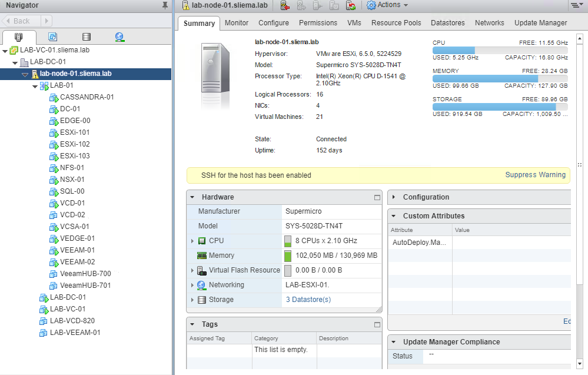Open the Datastores tab
Image resolution: width=588 pixels, height=375 pixels.
(448, 23)
